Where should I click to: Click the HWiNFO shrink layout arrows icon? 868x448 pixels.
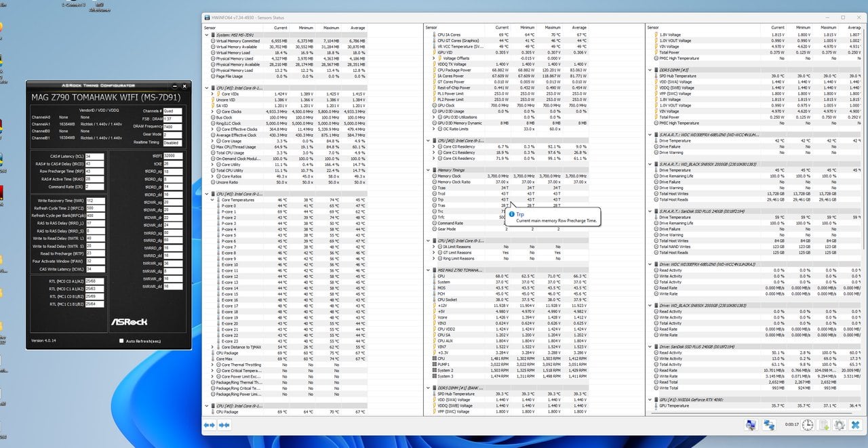(223, 425)
